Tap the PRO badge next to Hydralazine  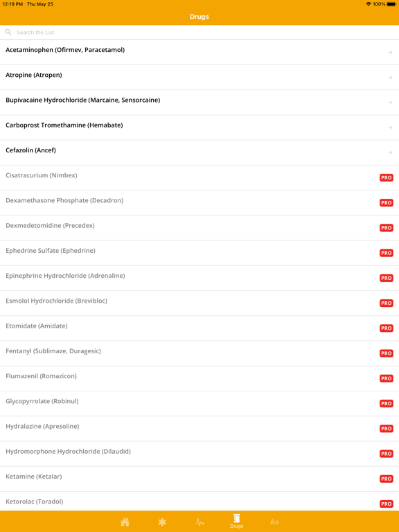[x=386, y=429]
